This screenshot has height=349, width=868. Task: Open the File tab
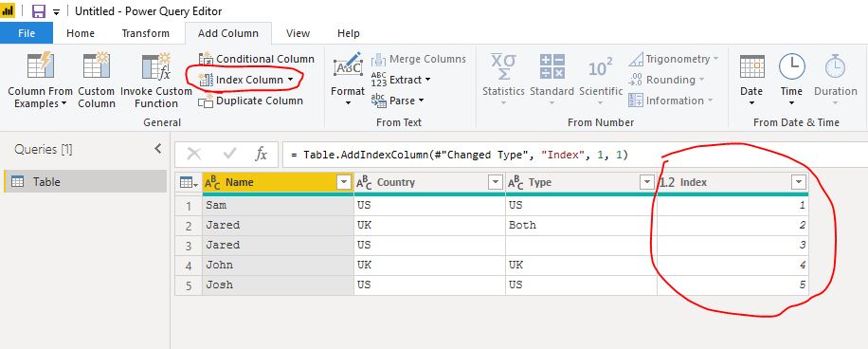pos(27,33)
